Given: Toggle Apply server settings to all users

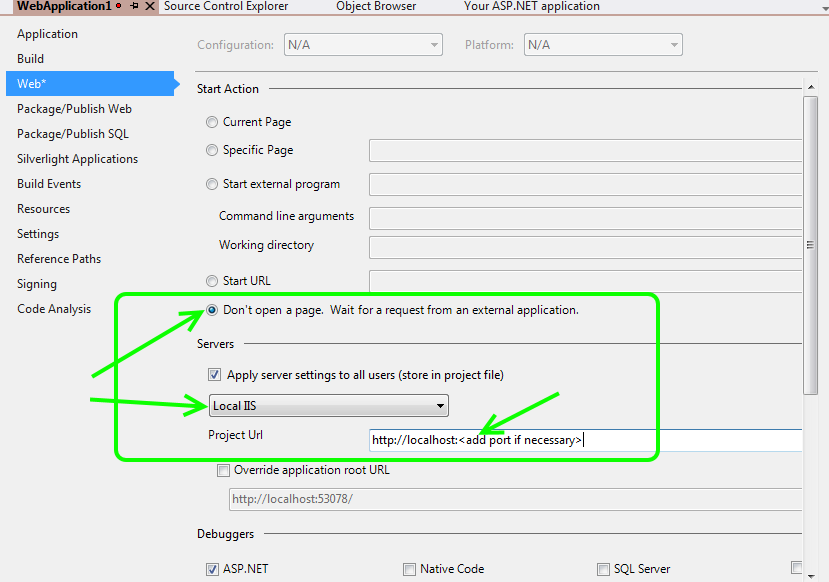Looking at the screenshot, I should pos(214,375).
